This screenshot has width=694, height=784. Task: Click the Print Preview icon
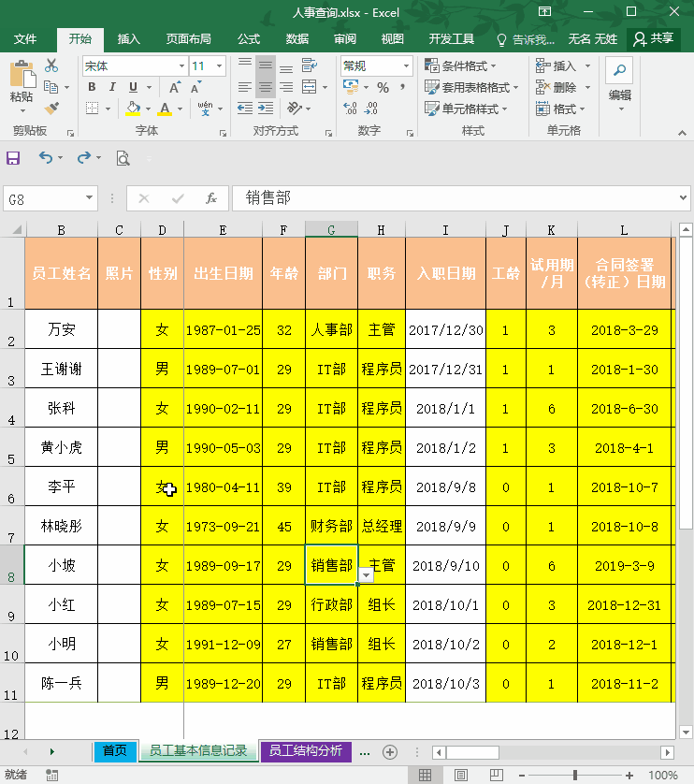(123, 158)
